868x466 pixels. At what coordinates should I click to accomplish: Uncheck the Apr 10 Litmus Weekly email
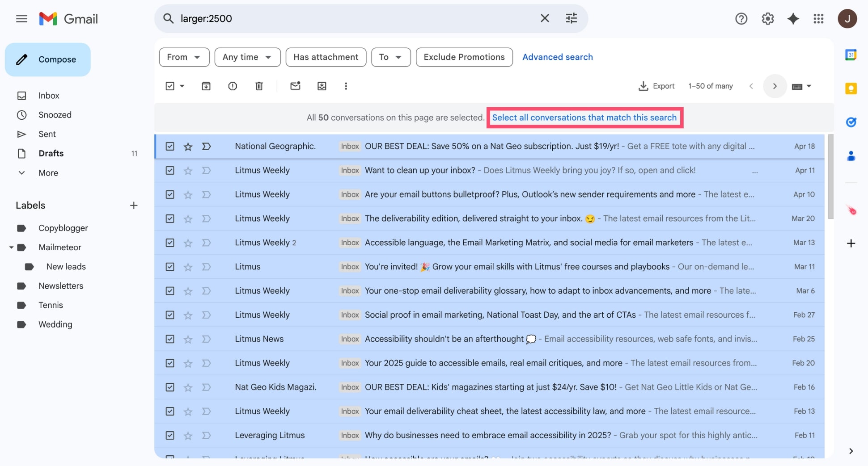coord(170,195)
